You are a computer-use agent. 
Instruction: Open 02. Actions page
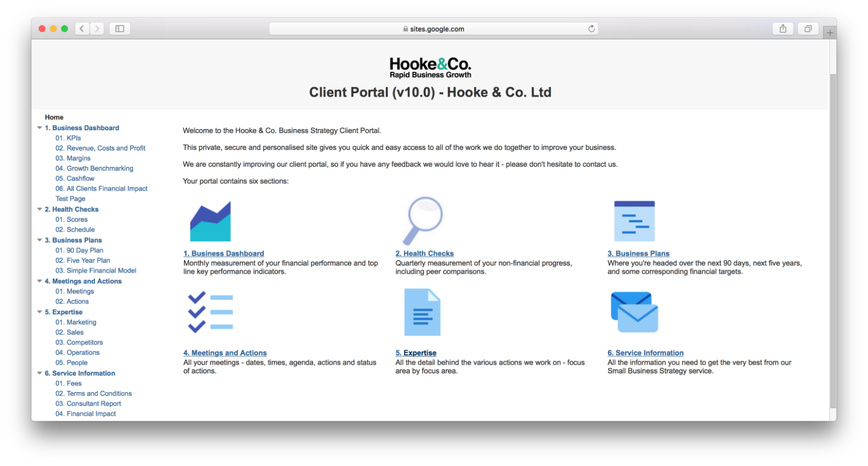[x=72, y=302]
